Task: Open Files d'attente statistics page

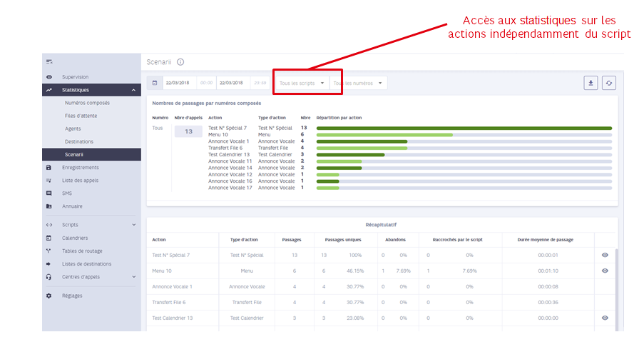Action: (x=81, y=116)
